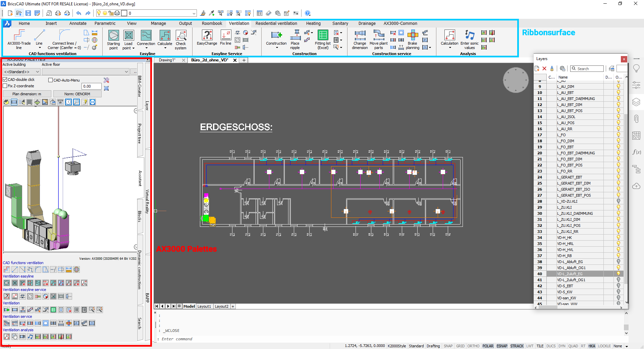This screenshot has width=644, height=349.
Task: Open the Active building Standard dropdown
Action: pyautogui.click(x=21, y=72)
